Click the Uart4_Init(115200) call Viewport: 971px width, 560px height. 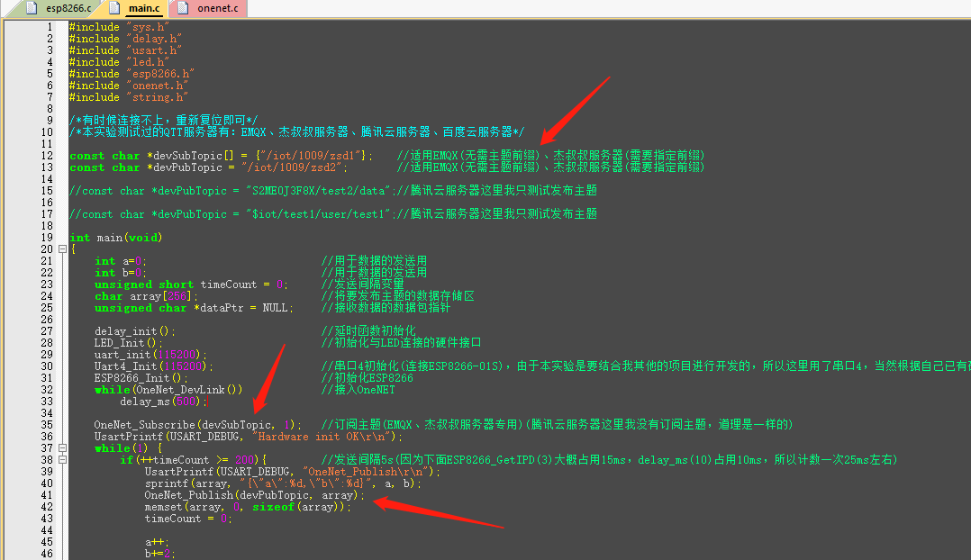154,366
